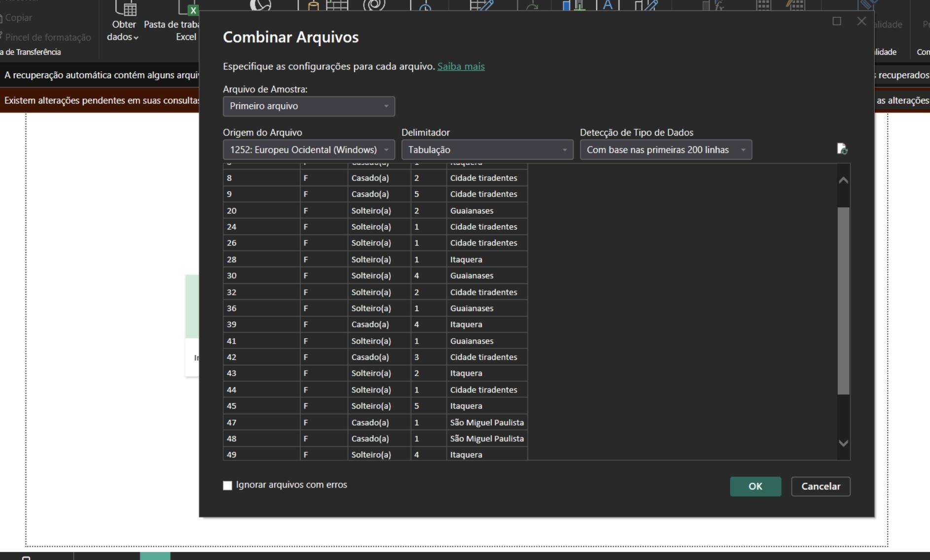Select the F cell in row 28

tap(324, 259)
